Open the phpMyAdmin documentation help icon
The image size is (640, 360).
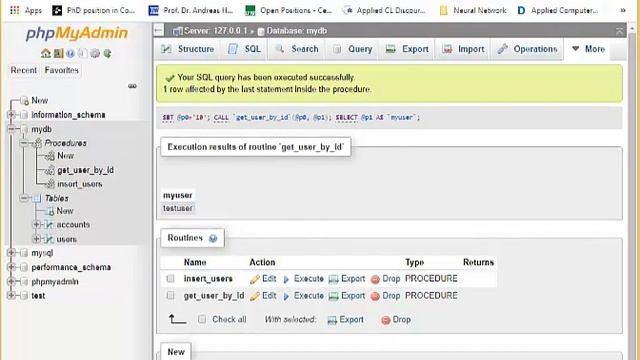coord(70,53)
